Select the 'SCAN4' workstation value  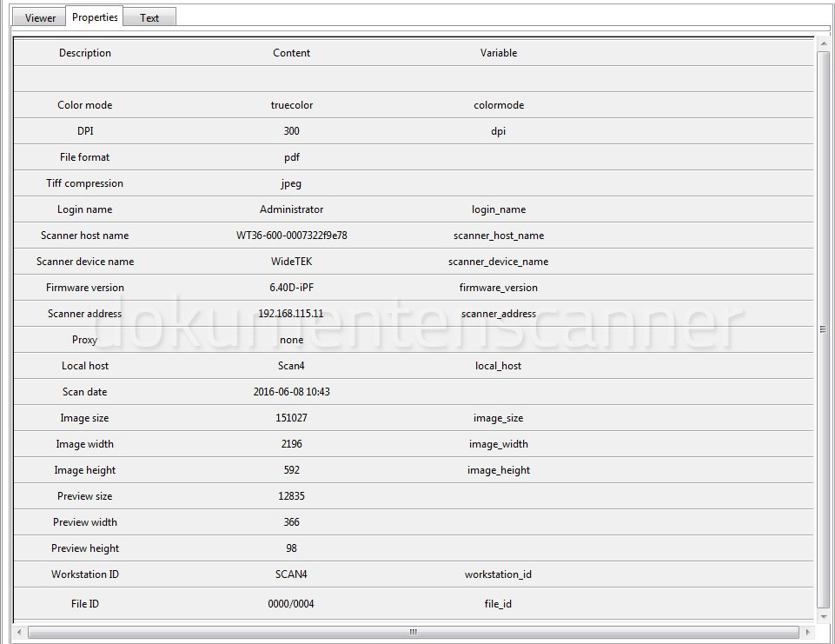(x=291, y=574)
